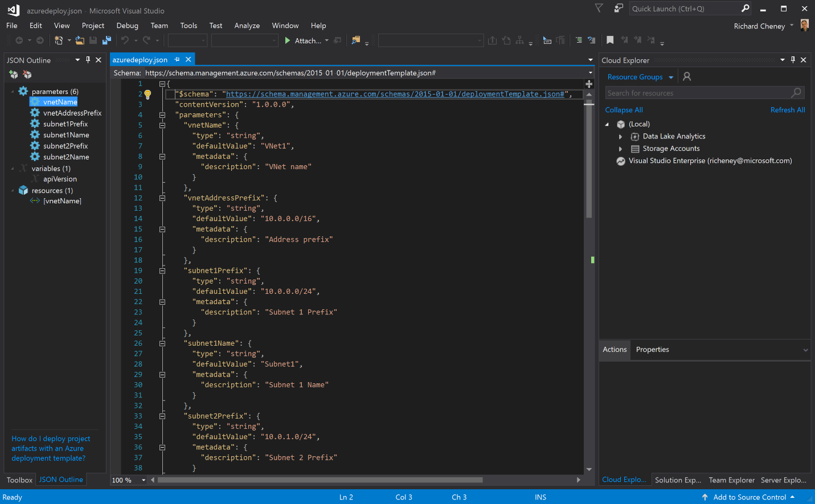Click the filter notifications funnel icon
This screenshot has width=815, height=504.
click(599, 8)
